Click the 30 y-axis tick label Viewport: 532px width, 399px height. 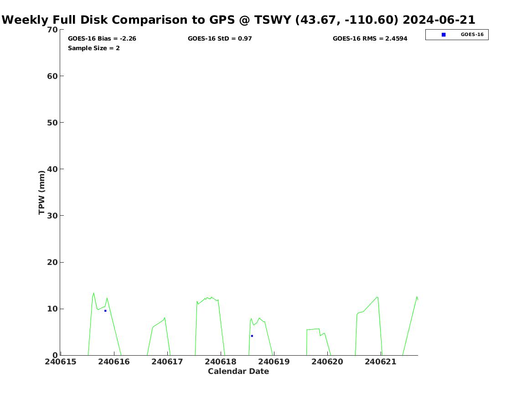52,216
